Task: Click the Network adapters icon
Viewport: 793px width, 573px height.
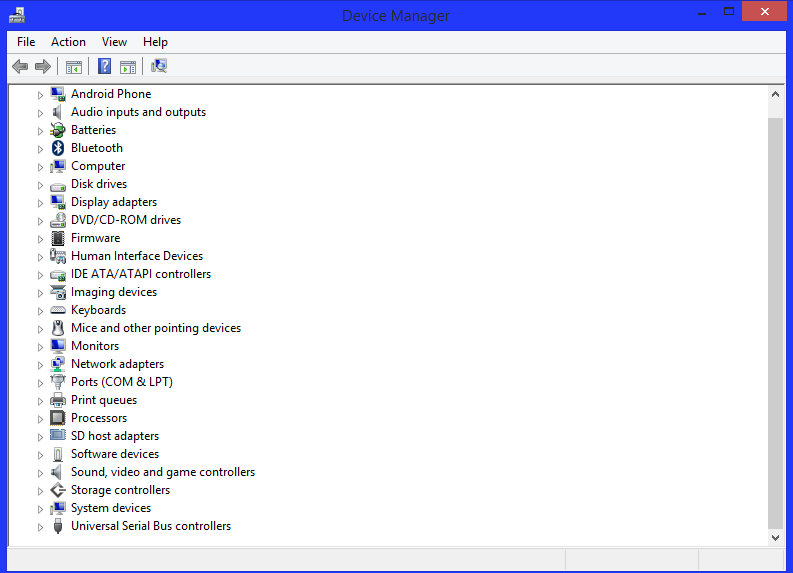Action: (58, 364)
